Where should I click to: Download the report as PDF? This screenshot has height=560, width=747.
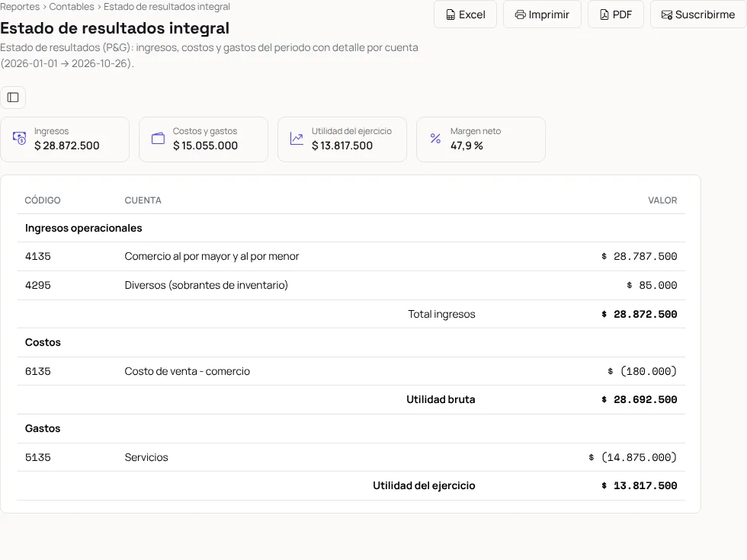tap(616, 14)
